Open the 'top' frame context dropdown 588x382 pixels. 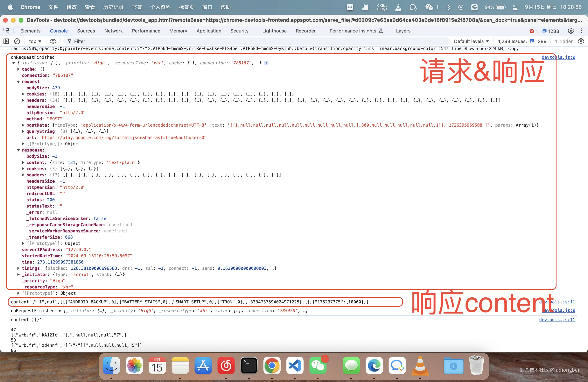[34, 41]
